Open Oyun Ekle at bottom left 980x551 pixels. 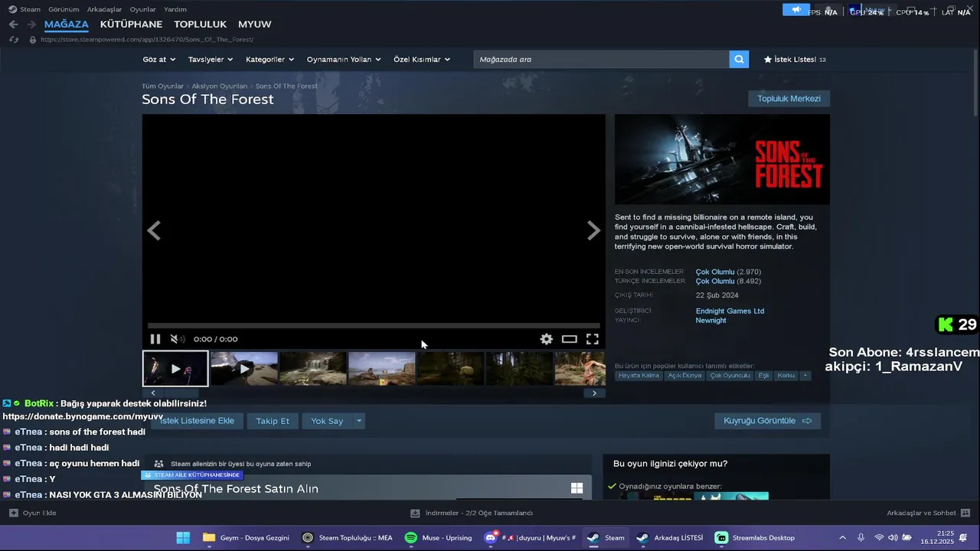coord(32,513)
